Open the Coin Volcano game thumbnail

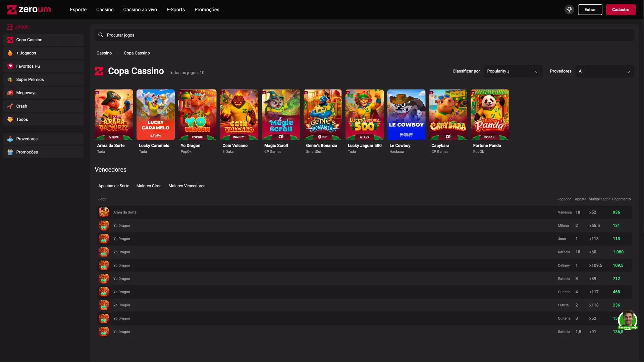[239, 115]
